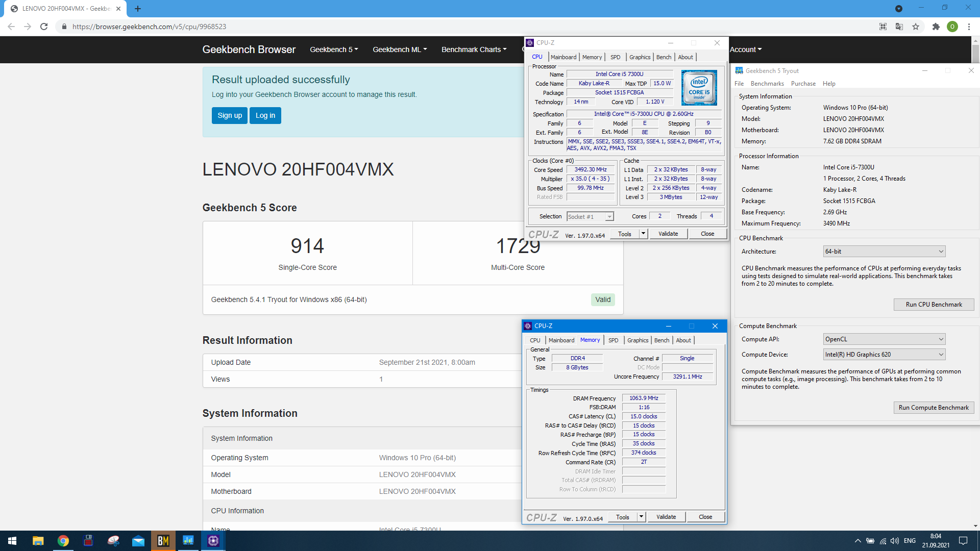Viewport: 980px width, 551px height.
Task: Bookmark this page with the star
Action: coord(916,27)
